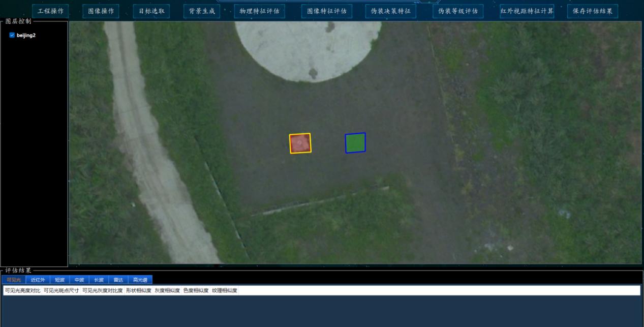Select the beijing2 layer name

coord(26,35)
